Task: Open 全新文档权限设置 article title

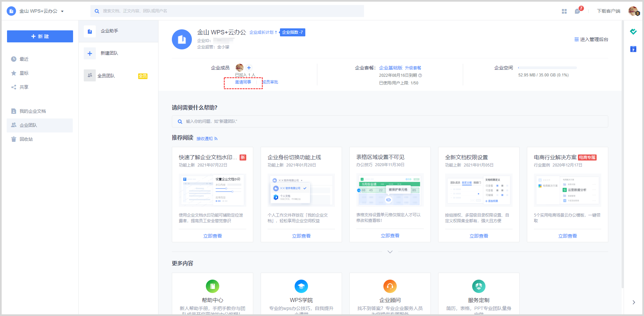Action: tap(466, 157)
